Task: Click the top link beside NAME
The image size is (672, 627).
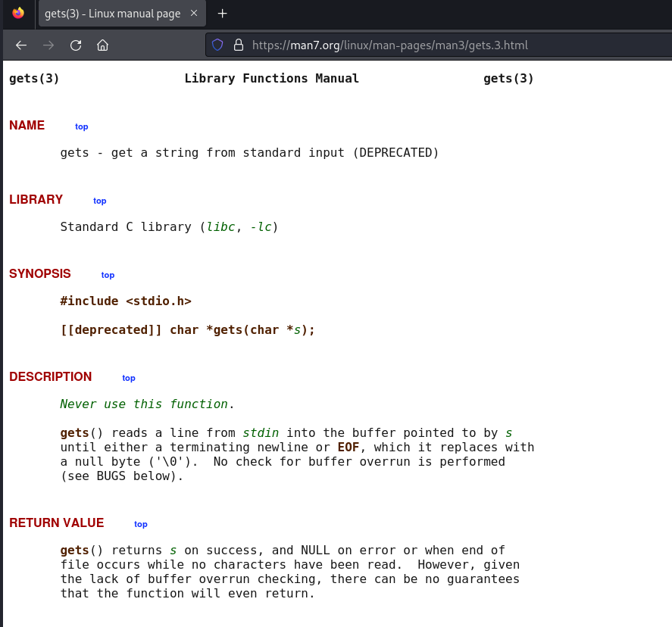Action: tap(82, 126)
